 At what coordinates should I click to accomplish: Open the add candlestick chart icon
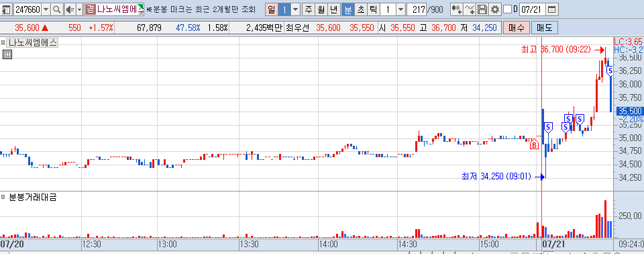[x=456, y=9]
